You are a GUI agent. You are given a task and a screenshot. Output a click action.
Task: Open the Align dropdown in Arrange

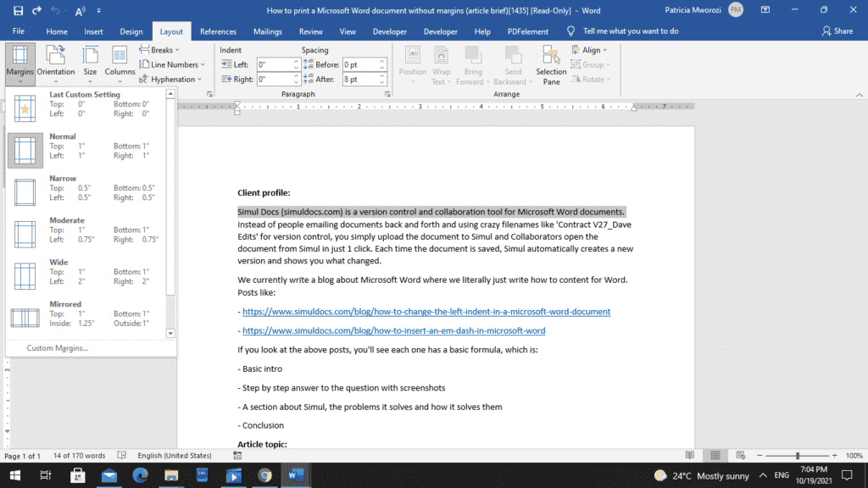[589, 50]
